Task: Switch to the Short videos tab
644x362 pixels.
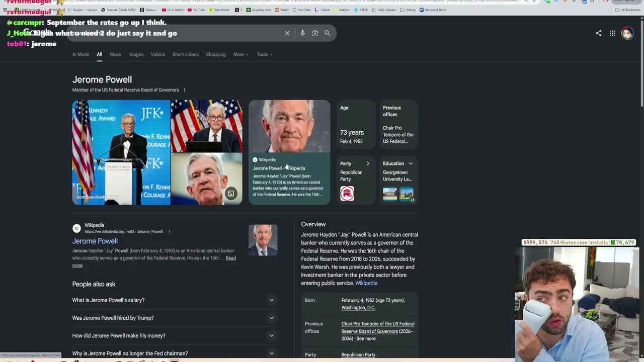Action: 185,54
